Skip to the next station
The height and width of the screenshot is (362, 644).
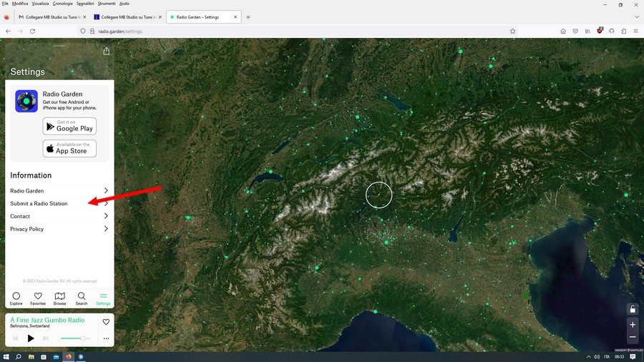[x=46, y=338]
